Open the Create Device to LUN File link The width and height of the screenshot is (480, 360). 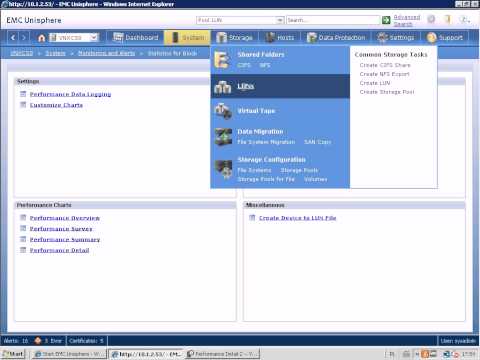click(298, 218)
